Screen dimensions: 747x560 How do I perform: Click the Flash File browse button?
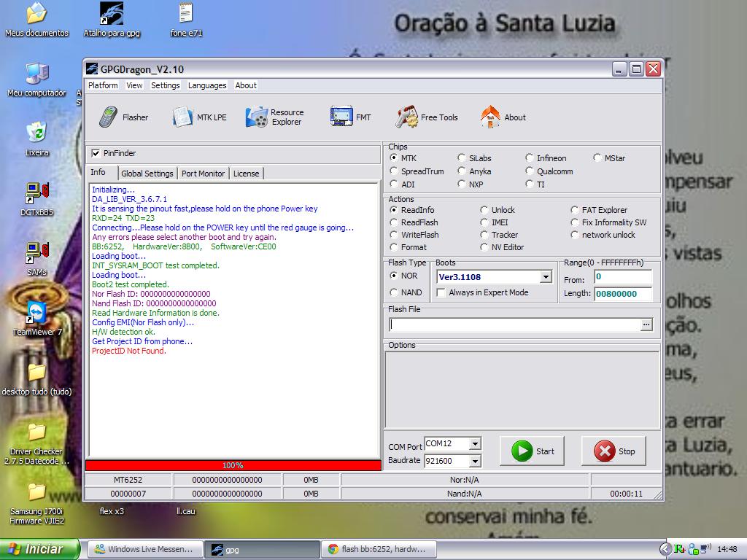(x=646, y=324)
